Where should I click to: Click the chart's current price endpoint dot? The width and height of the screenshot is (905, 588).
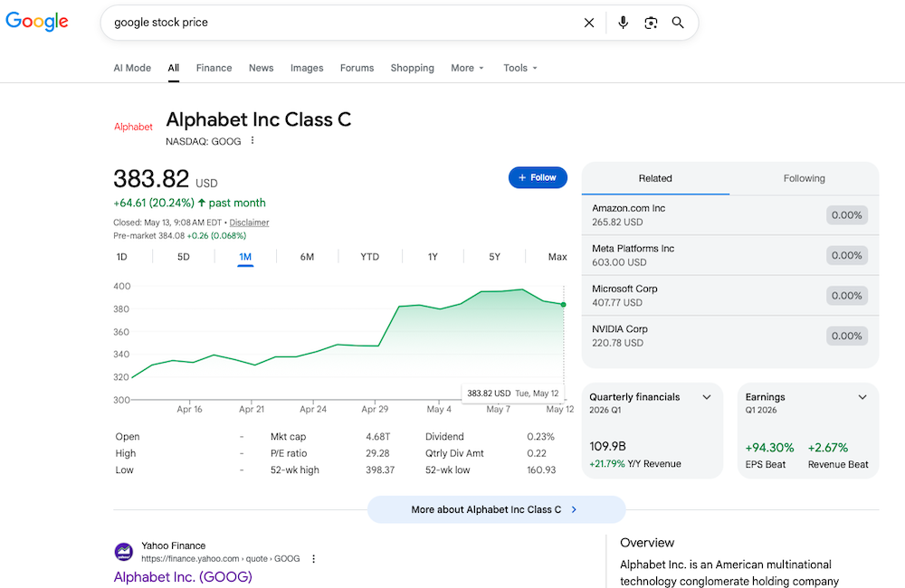[x=563, y=304]
